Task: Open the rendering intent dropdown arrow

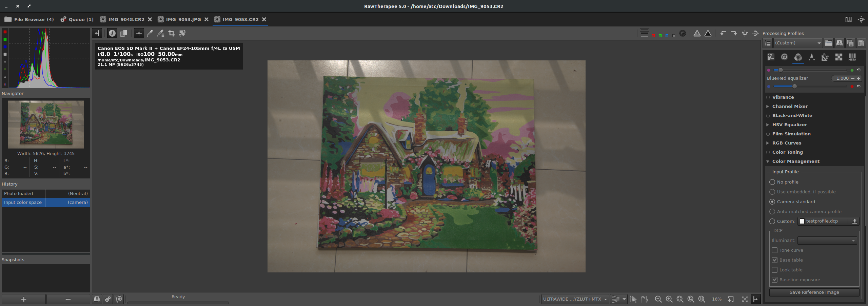Action: [x=624, y=299]
